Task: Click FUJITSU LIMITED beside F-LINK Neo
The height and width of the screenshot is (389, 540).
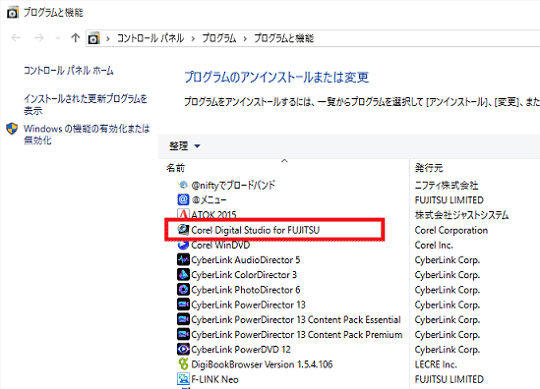Action: (x=449, y=379)
